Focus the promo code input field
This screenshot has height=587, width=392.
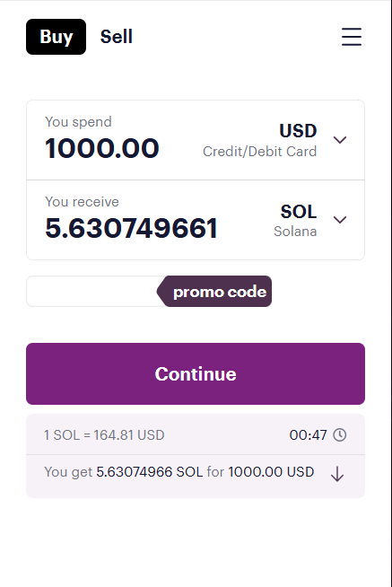click(x=91, y=291)
